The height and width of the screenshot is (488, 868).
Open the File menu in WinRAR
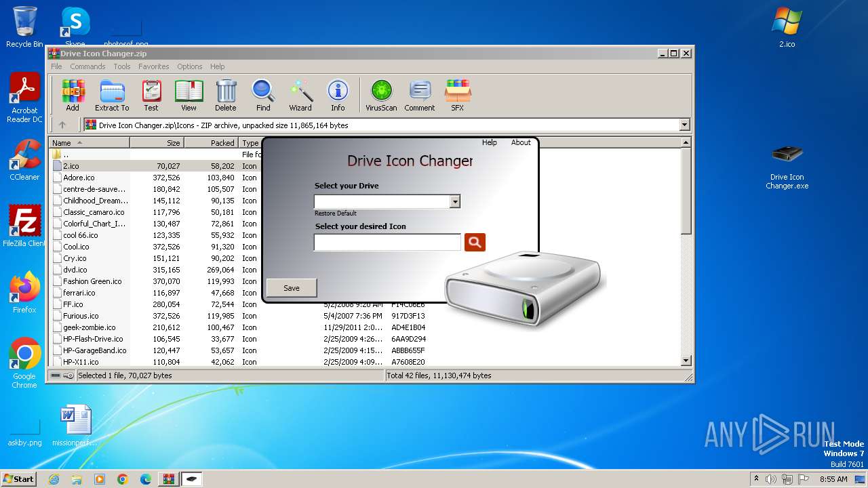tap(56, 66)
